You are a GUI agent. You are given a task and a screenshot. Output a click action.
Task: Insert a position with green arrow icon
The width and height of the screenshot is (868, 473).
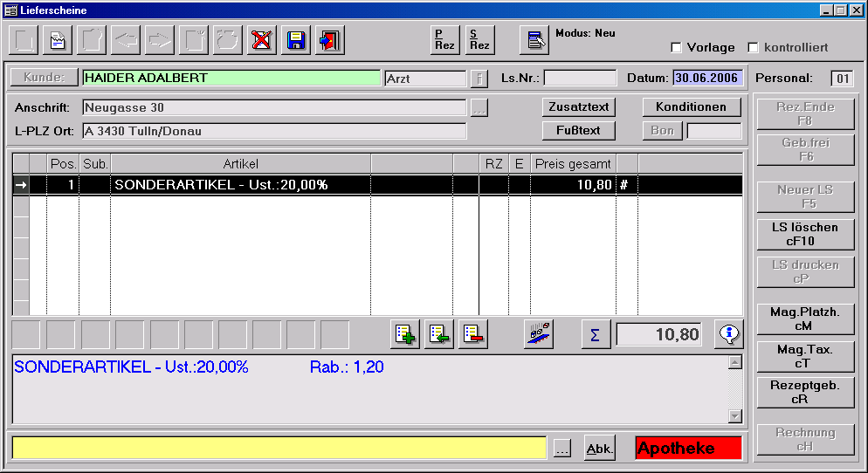pyautogui.click(x=438, y=334)
